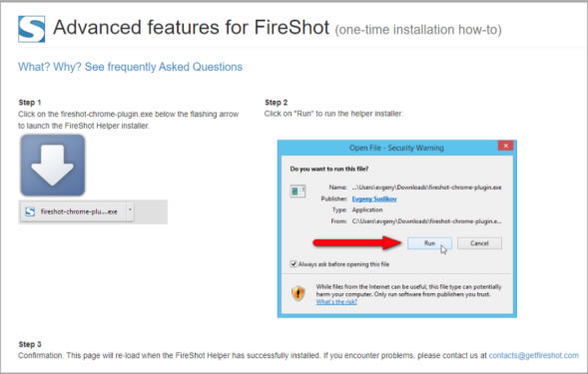Expand the download item dropdown arrow
The height and width of the screenshot is (374, 588).
(130, 210)
